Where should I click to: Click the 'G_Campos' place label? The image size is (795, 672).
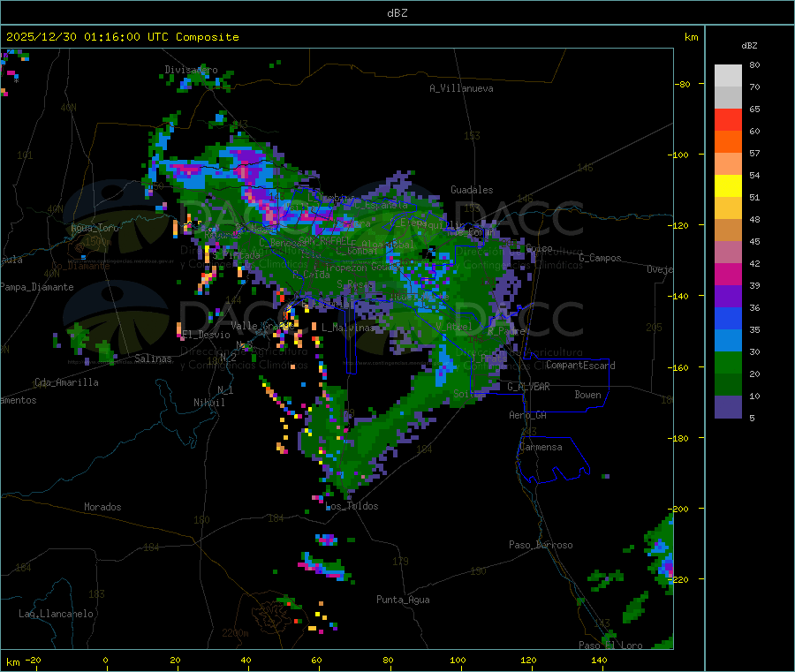(x=600, y=258)
